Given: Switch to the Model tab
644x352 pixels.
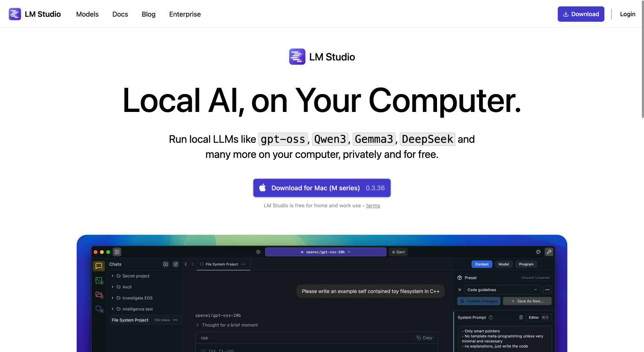Looking at the screenshot, I should coord(503,264).
